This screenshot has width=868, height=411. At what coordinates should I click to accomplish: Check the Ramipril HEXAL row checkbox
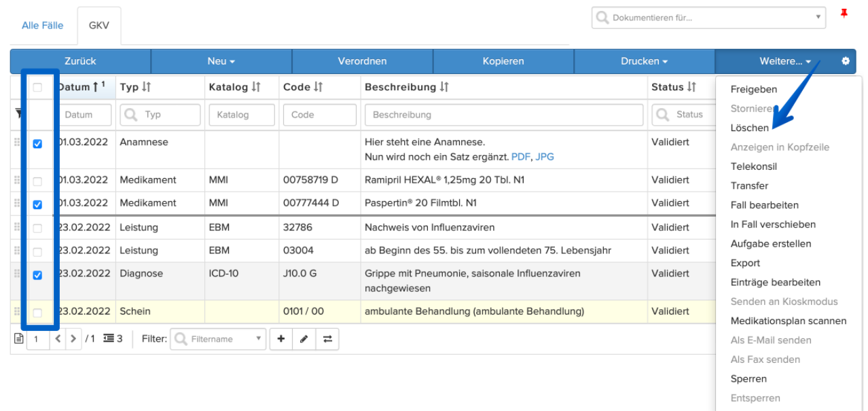37,181
